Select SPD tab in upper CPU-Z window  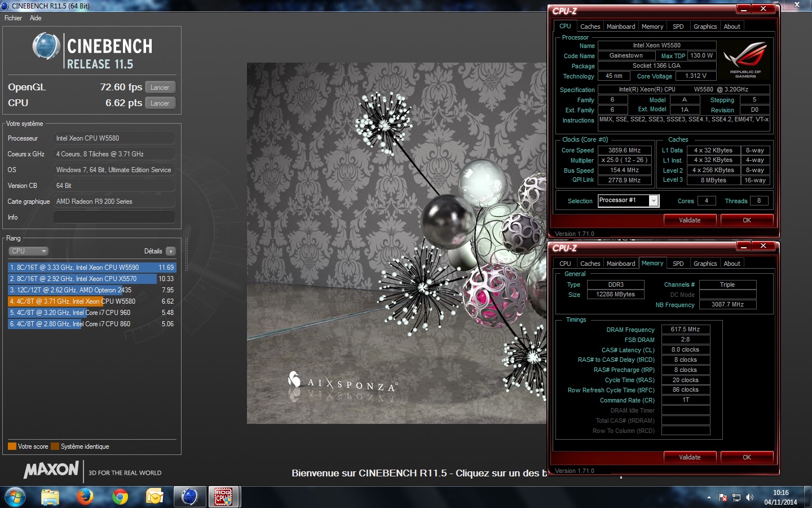pos(678,27)
